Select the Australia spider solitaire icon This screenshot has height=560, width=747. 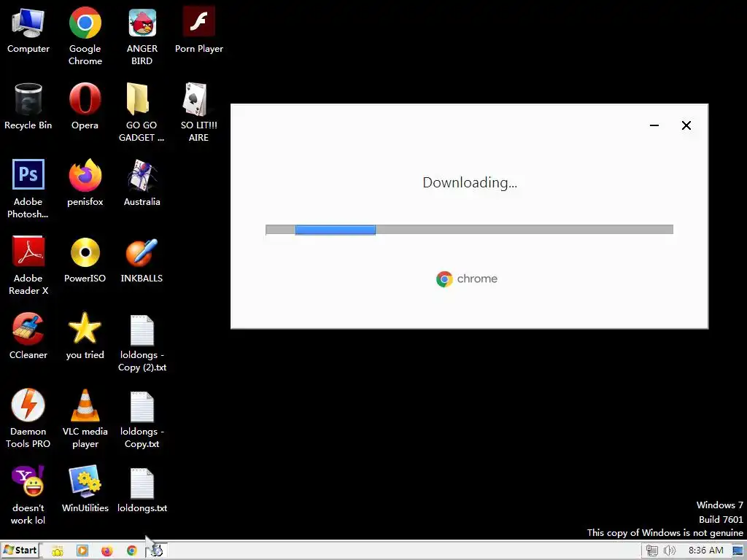[x=142, y=183]
